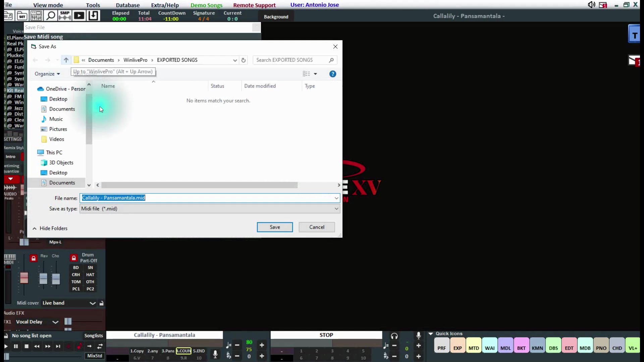
Task: Adjust the Cho fader
Action: coord(56,279)
